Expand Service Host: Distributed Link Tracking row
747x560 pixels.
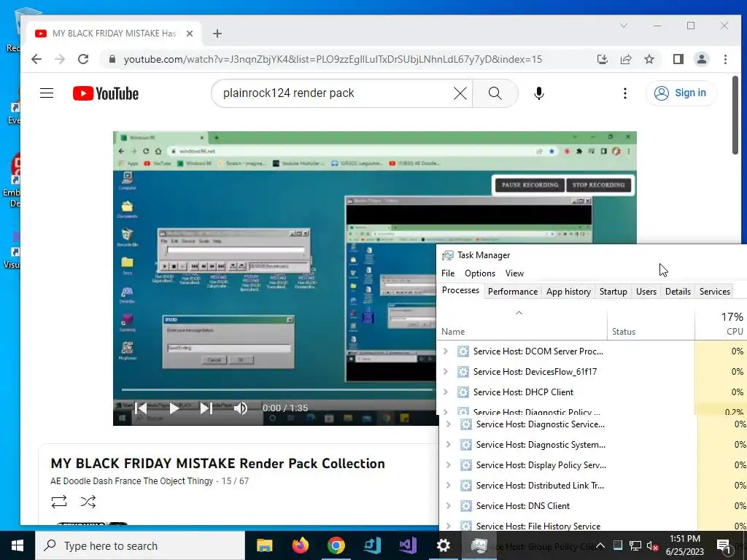click(449, 486)
